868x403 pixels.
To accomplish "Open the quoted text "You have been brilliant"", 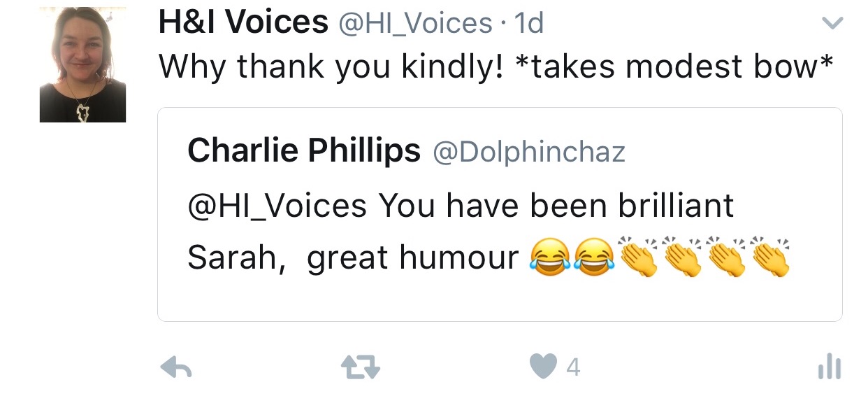I will 556,206.
